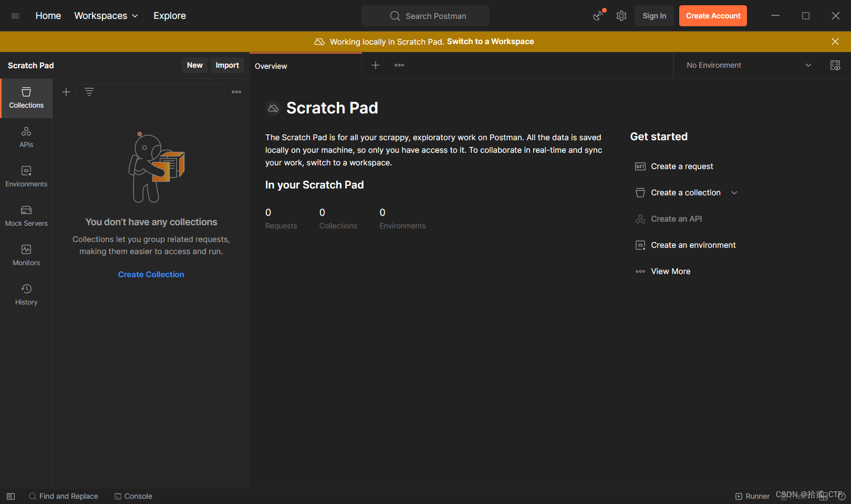Open the environment quick look icon
Screen dimensions: 851x504
pyautogui.click(x=835, y=65)
